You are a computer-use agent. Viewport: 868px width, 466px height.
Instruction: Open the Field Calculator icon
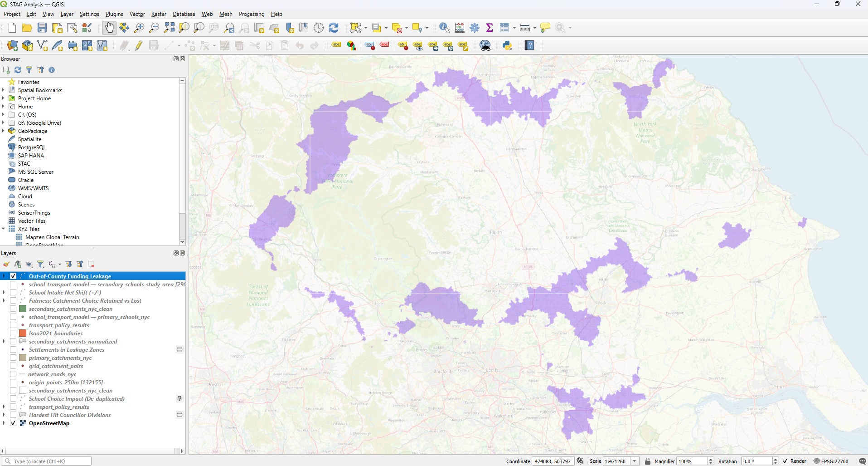[x=460, y=28]
